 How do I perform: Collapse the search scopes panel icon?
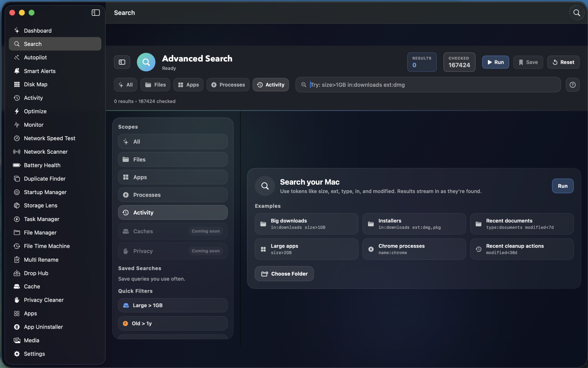tap(122, 62)
